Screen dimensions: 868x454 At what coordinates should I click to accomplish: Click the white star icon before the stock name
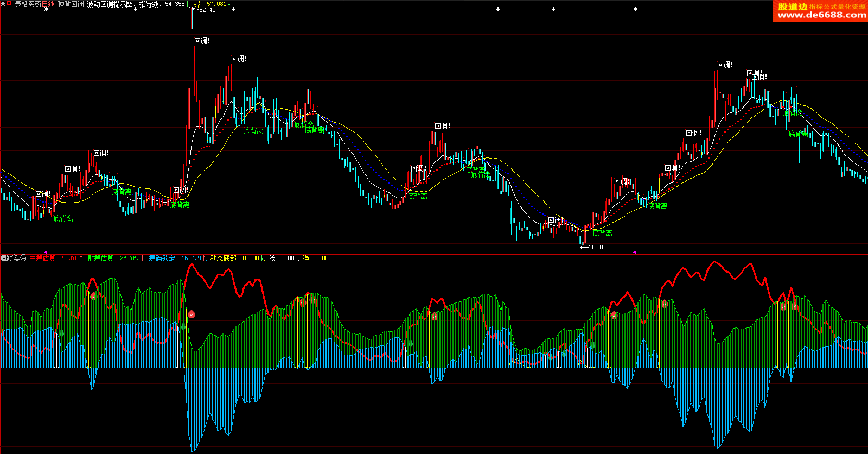tap(3, 4)
